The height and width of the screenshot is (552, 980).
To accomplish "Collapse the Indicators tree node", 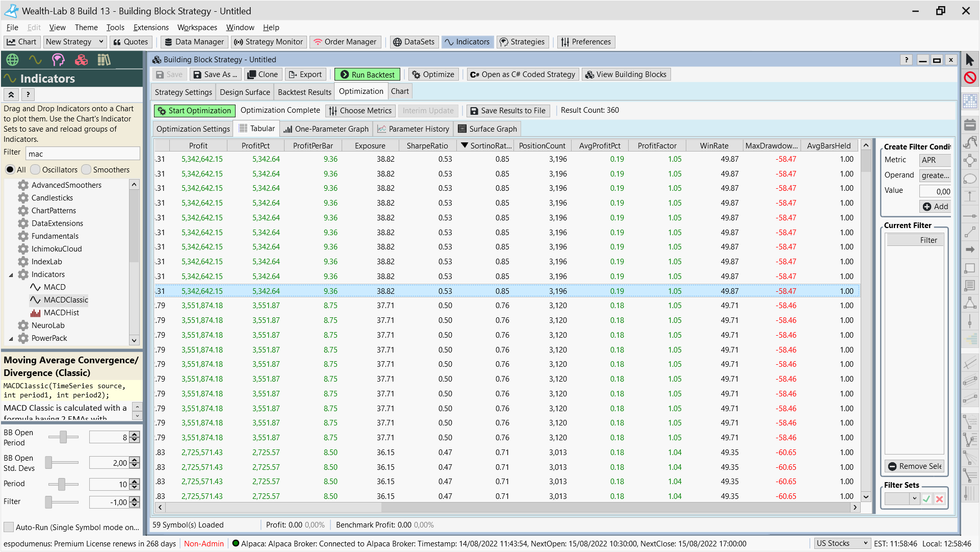I will pos(11,274).
